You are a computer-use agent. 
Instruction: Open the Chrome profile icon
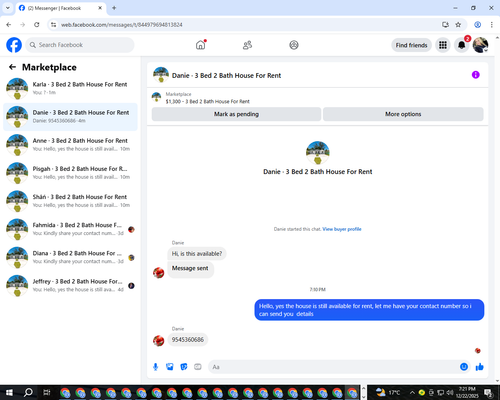pyautogui.click(x=477, y=25)
